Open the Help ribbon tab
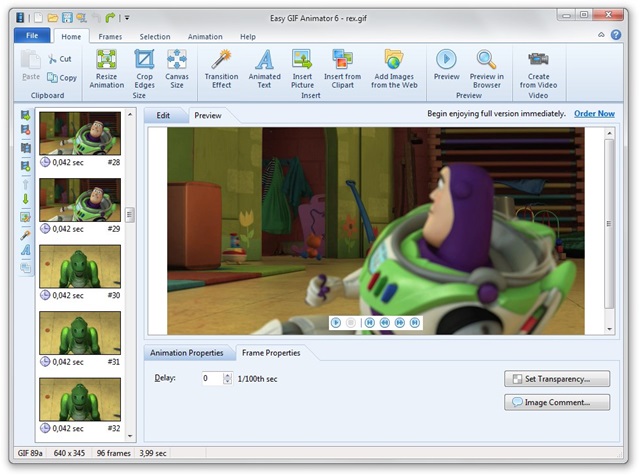The width and height of the screenshot is (640, 476). pyautogui.click(x=248, y=37)
